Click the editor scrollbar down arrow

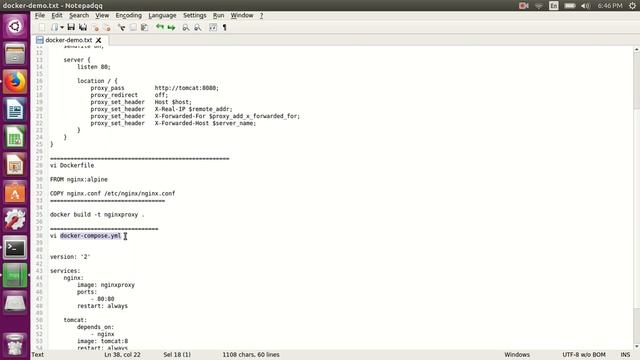(637, 347)
